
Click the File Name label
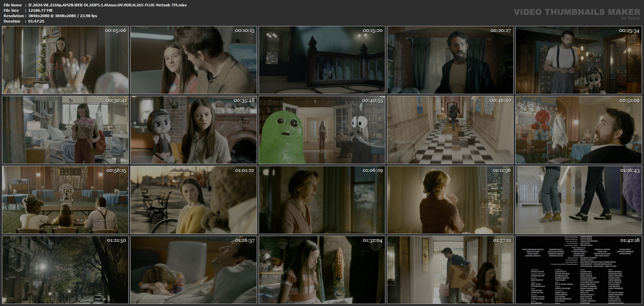13,5
